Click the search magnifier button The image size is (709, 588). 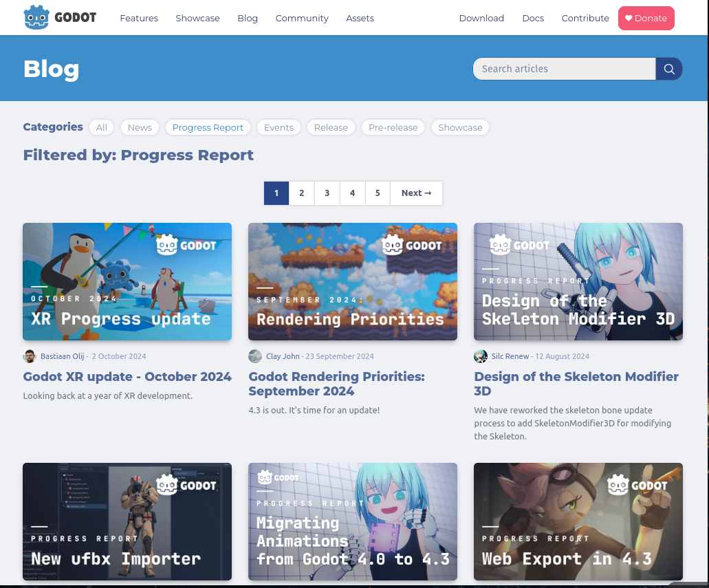click(669, 69)
